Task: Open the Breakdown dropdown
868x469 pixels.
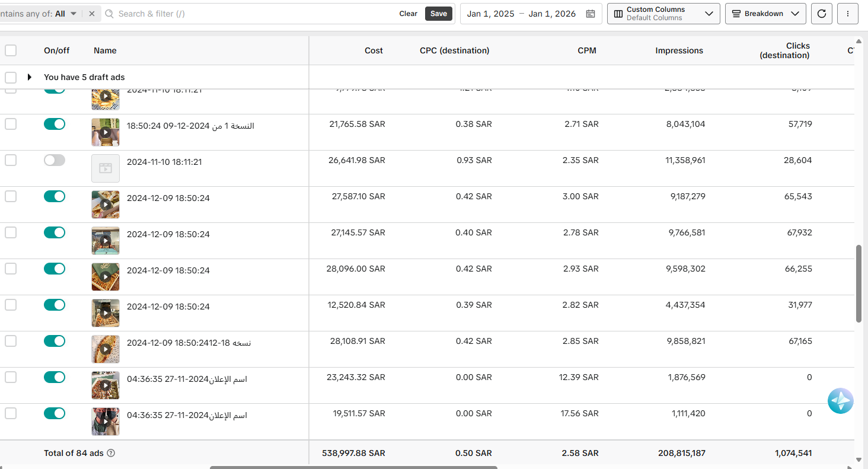Action: coord(765,14)
